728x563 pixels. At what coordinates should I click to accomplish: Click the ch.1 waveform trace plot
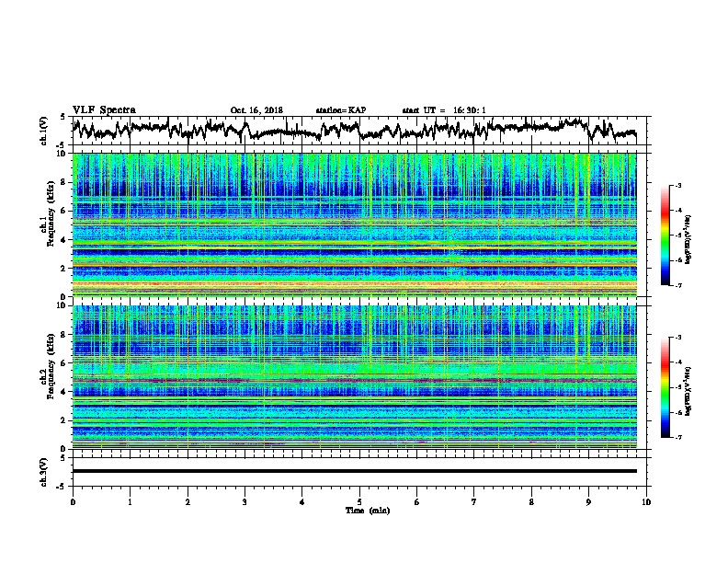pyautogui.click(x=354, y=130)
